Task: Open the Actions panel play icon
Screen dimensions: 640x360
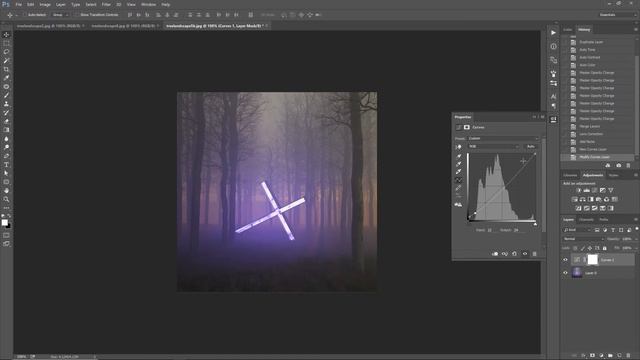Action: coord(553,33)
